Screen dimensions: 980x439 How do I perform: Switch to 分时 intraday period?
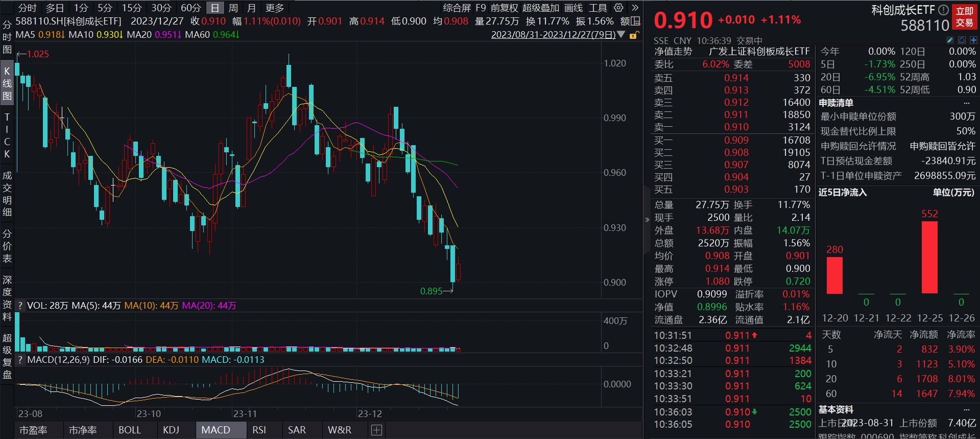(x=27, y=8)
